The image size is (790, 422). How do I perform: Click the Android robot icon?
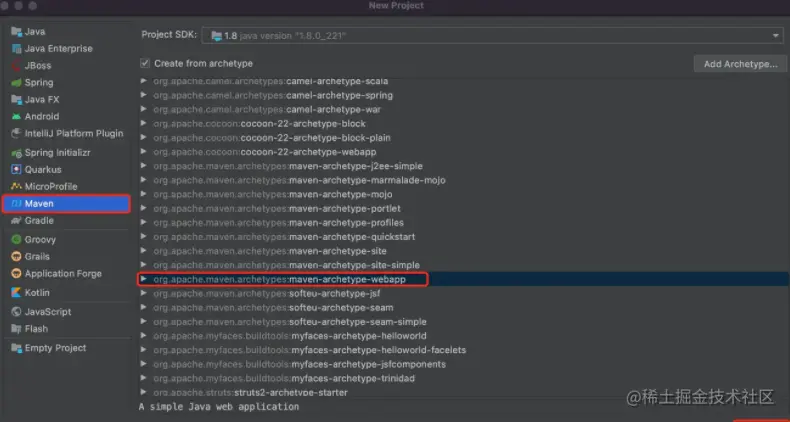[16, 116]
